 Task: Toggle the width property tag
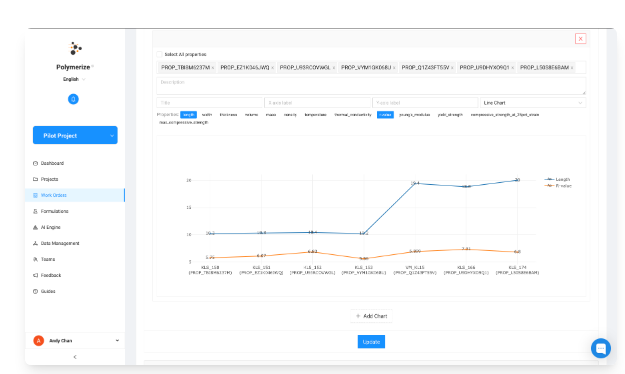(207, 115)
